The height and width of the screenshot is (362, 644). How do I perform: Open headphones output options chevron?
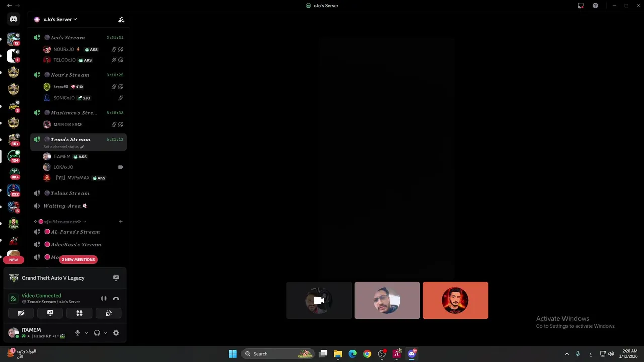[105, 333]
